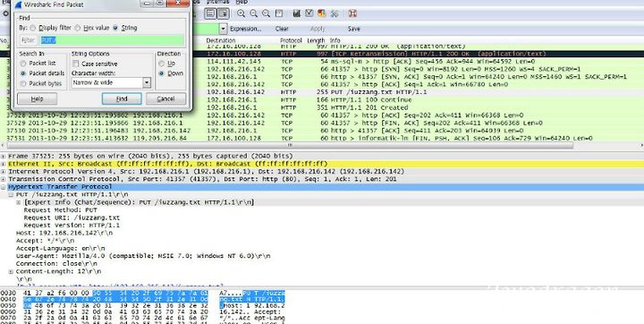Expand Transmission Control Protocol node
Image resolution: width=644 pixels, height=324 pixels.
point(4,179)
